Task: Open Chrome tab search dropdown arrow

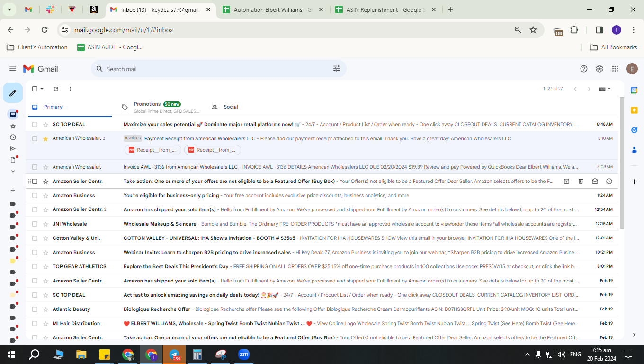Action: click(x=9, y=9)
